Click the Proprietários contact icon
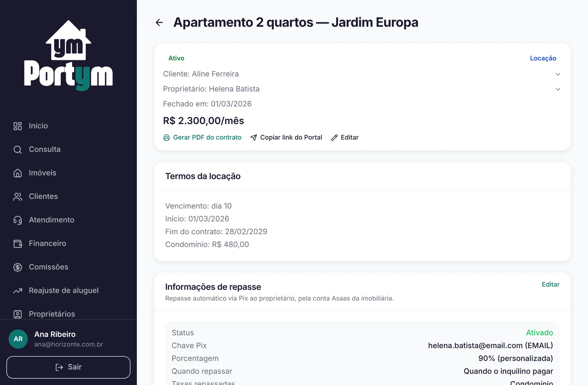Viewport: 588px width, 385px height. point(18,314)
